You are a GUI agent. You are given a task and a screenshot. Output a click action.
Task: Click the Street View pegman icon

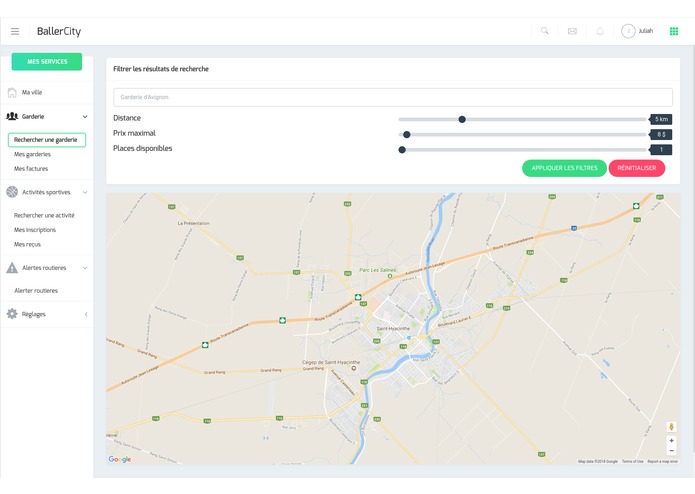pyautogui.click(x=671, y=427)
